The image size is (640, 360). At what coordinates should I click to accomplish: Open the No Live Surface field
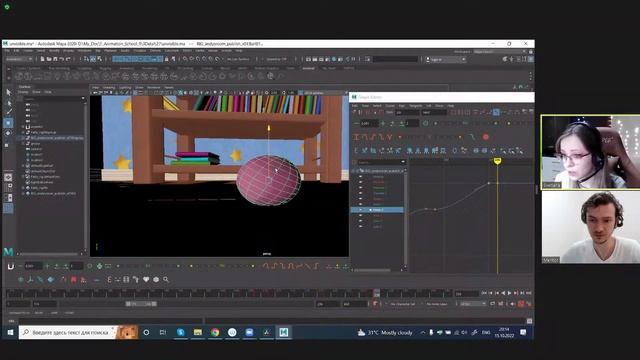point(238,59)
